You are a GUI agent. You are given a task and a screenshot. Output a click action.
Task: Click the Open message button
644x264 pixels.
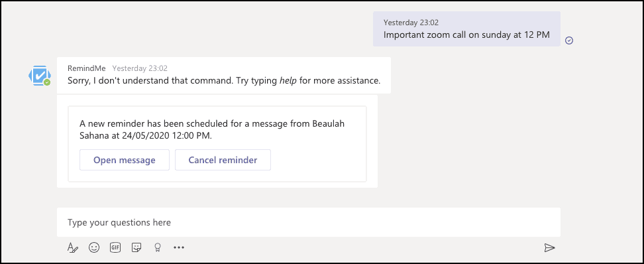[125, 160]
